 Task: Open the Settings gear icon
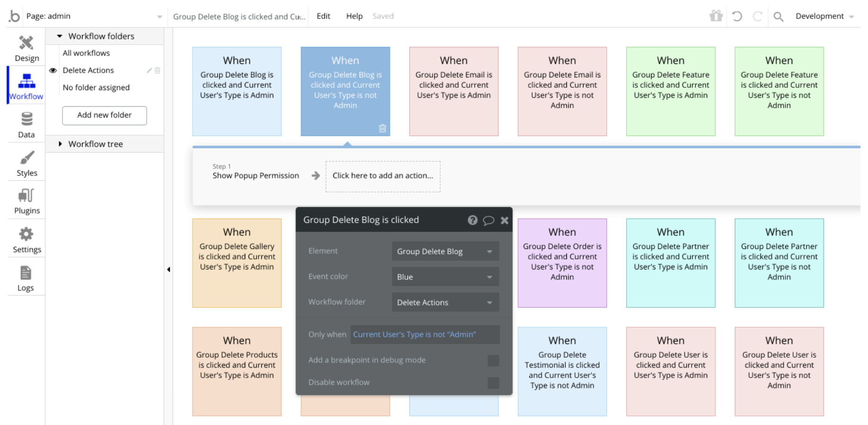[x=27, y=234]
